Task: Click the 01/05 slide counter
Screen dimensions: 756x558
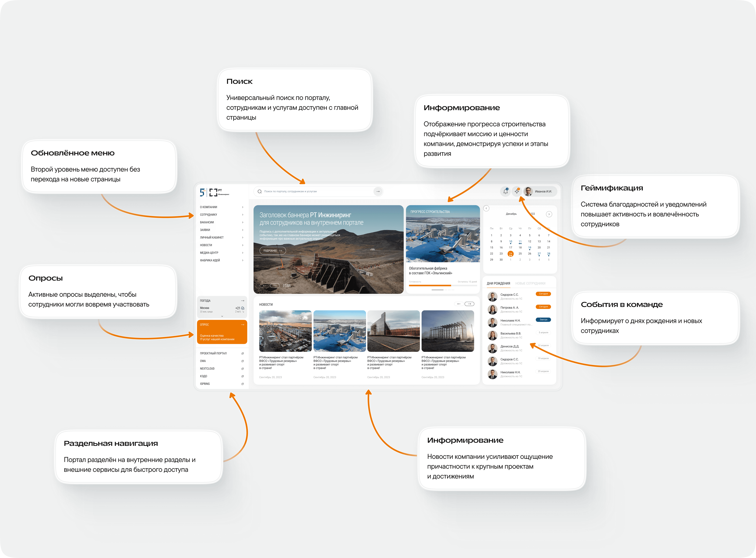Action: pos(287,286)
